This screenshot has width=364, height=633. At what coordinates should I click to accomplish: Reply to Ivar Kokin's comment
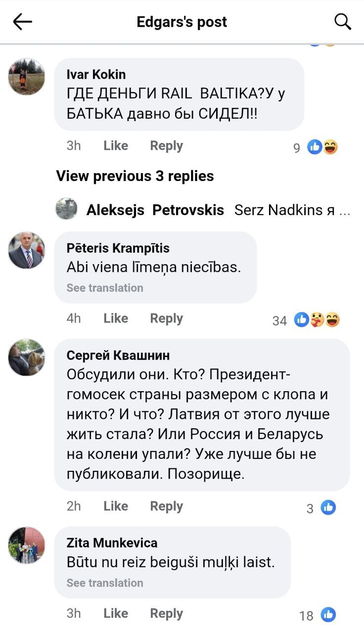[167, 146]
